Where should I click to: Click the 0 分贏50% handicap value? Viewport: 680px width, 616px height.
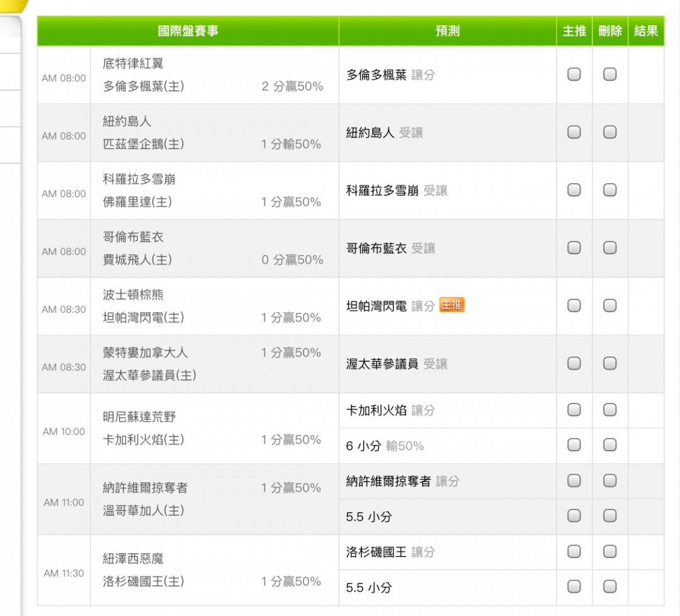tap(292, 260)
